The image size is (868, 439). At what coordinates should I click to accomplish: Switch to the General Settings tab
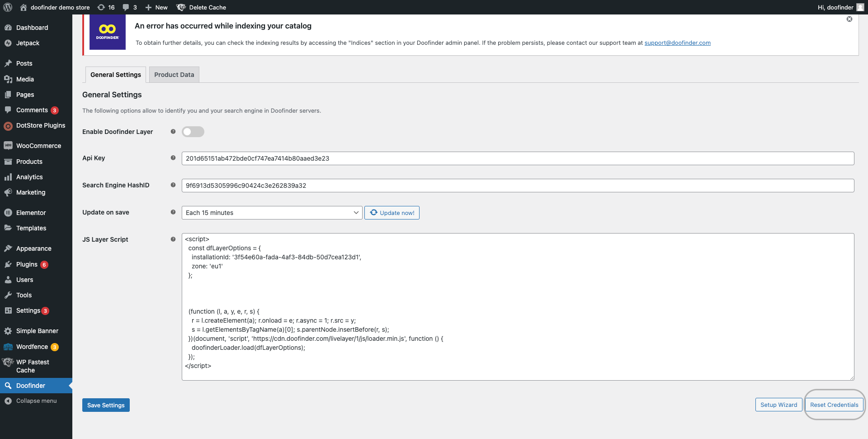click(116, 75)
